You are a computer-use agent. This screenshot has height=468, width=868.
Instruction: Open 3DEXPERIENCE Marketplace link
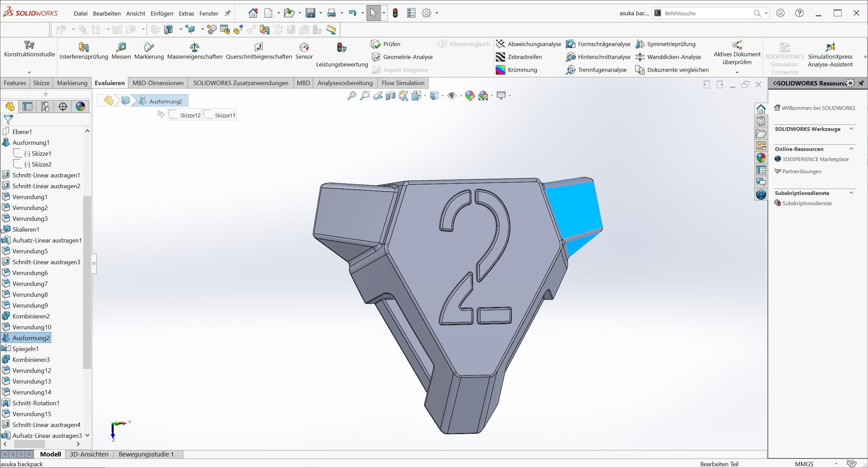815,159
